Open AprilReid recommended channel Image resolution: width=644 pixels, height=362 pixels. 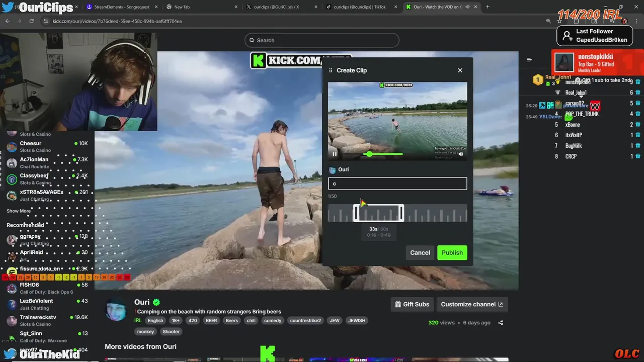(x=47, y=255)
